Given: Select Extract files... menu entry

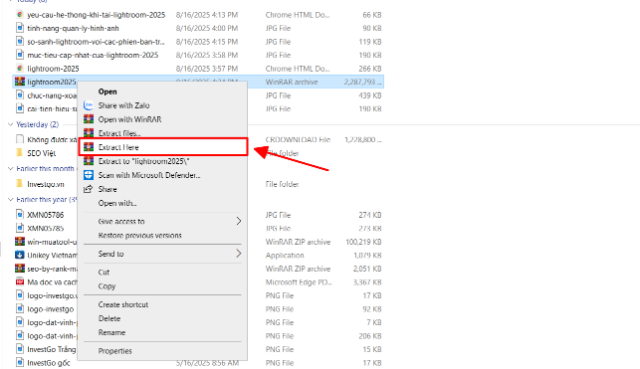Looking at the screenshot, I should tap(119, 133).
